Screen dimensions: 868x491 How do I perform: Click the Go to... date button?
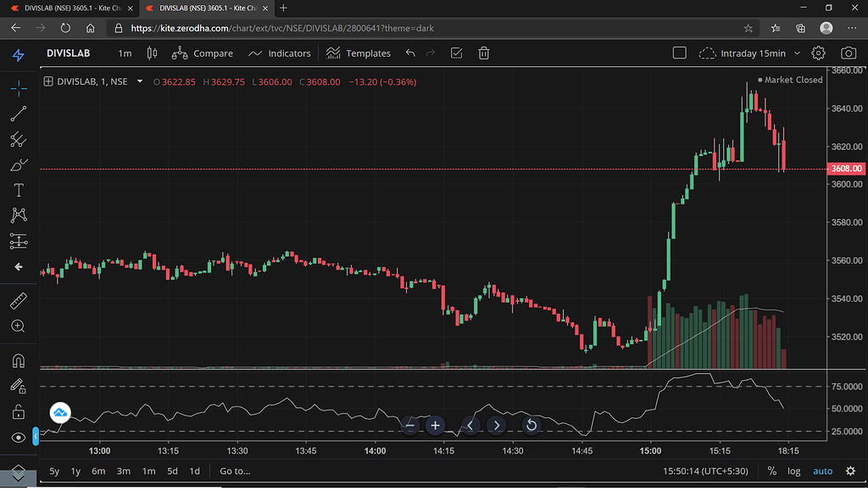(235, 471)
